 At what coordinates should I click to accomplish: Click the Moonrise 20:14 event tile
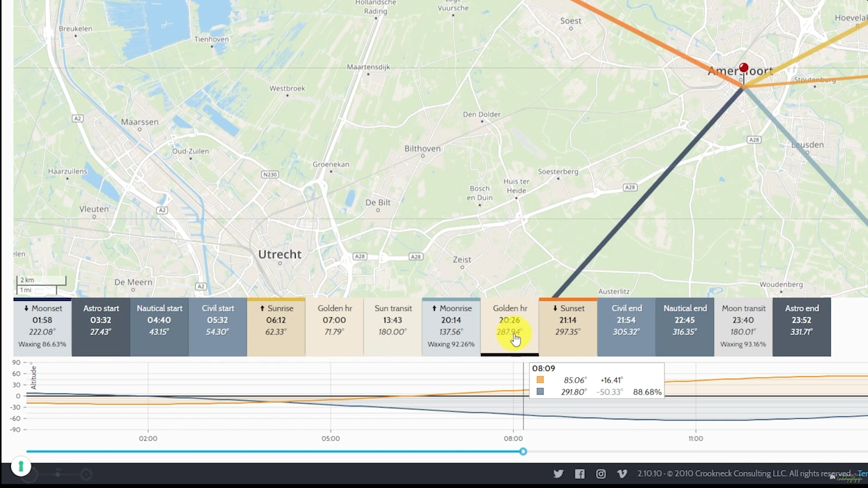pos(451,326)
